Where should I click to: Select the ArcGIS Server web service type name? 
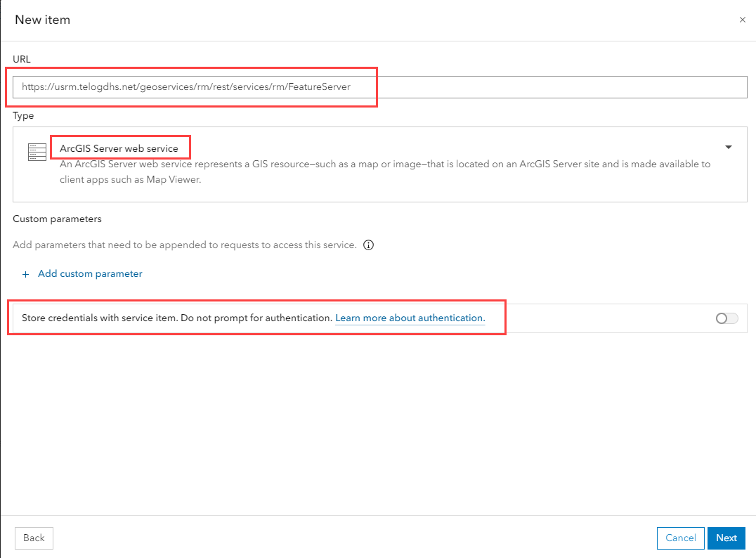coord(119,148)
